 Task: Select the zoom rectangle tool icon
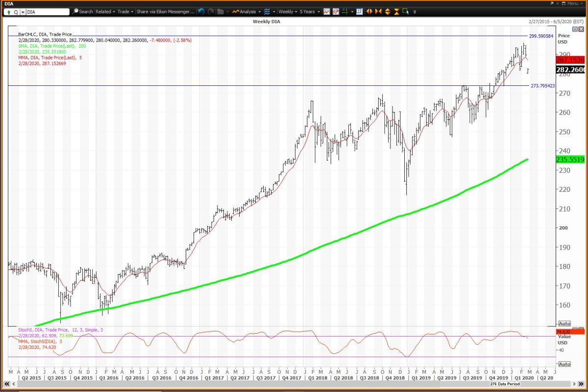click(406, 11)
